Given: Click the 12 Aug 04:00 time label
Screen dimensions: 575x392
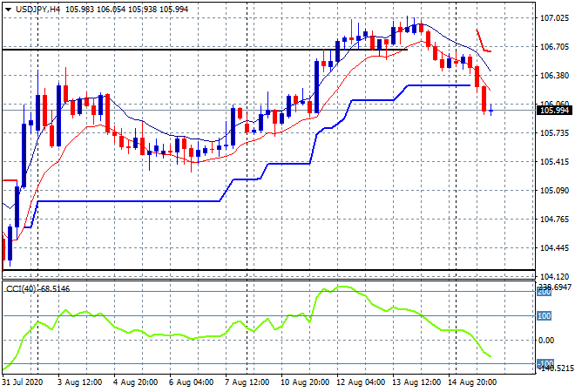Looking at the screenshot, I should pos(361,382).
